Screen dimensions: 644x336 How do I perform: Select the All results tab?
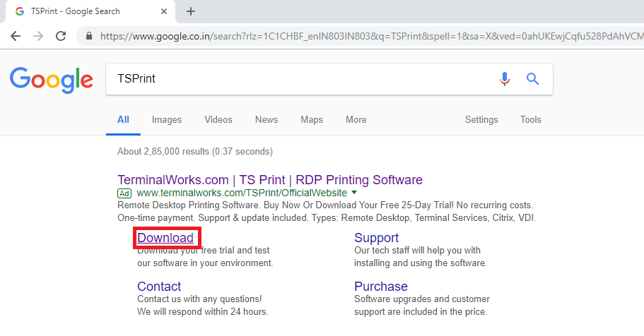123,120
